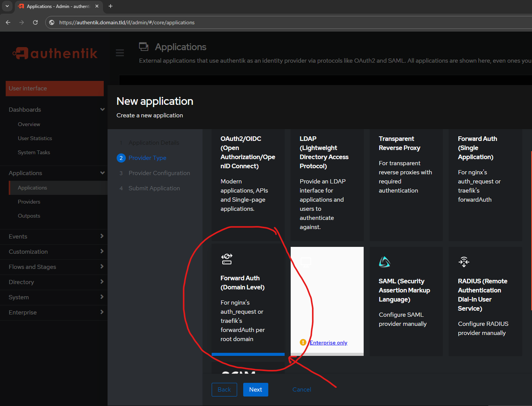Image resolution: width=532 pixels, height=406 pixels.
Task: Open a new browser tab
Action: tap(111, 6)
